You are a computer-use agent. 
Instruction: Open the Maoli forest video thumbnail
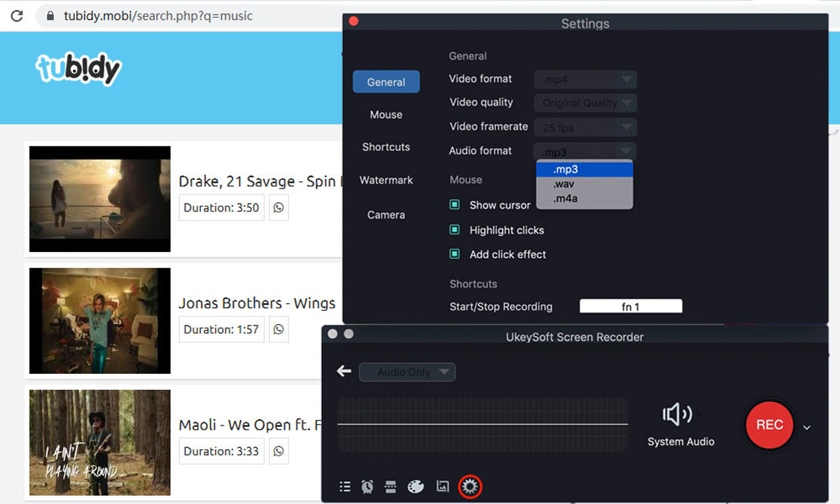(x=100, y=442)
